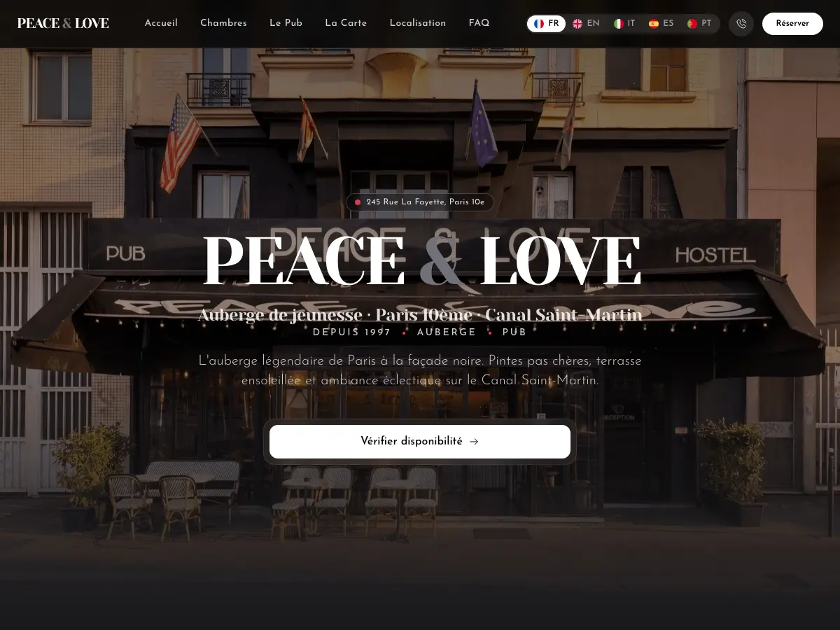Click the arrow icon in Vérifier disponibilité
Image resolution: width=840 pixels, height=630 pixels.
pos(474,442)
